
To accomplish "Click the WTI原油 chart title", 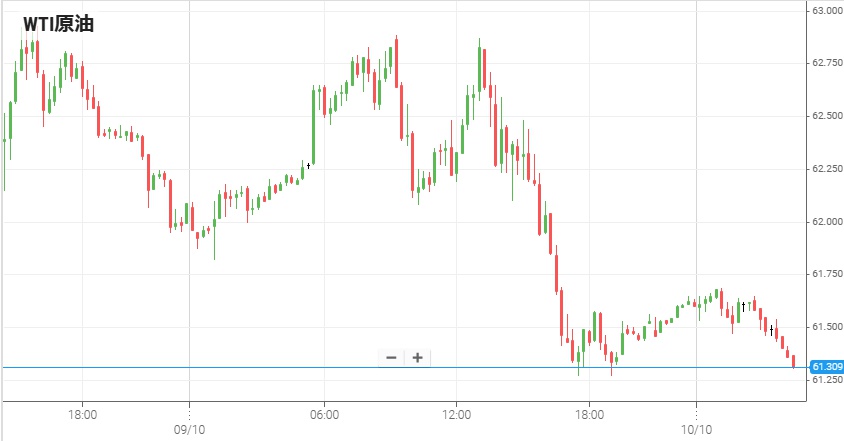I will click(x=58, y=24).
